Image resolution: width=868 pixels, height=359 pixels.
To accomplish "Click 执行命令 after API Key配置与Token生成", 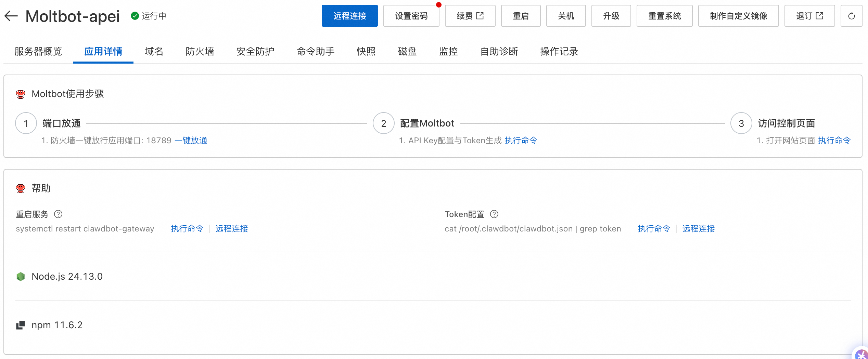I will (x=521, y=140).
